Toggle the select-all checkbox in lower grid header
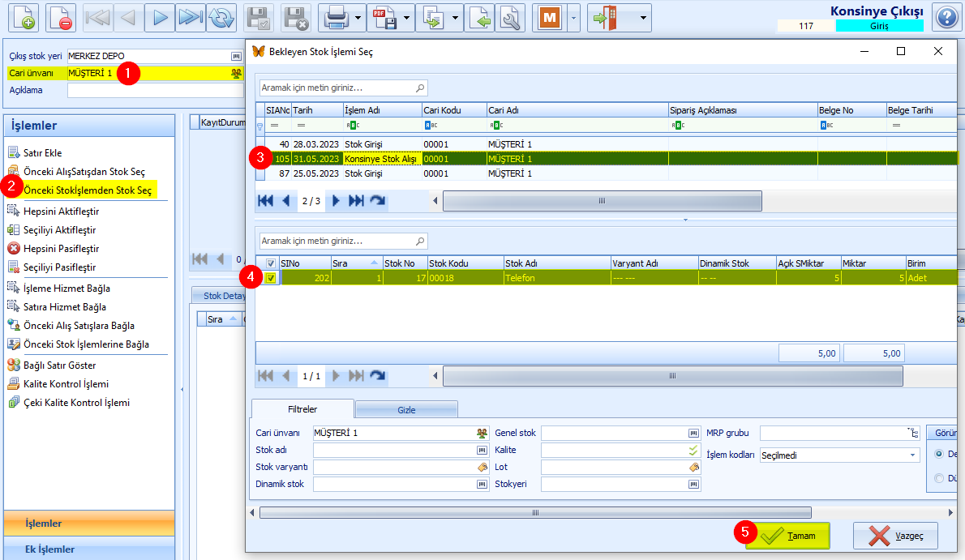The height and width of the screenshot is (560, 965). point(270,263)
